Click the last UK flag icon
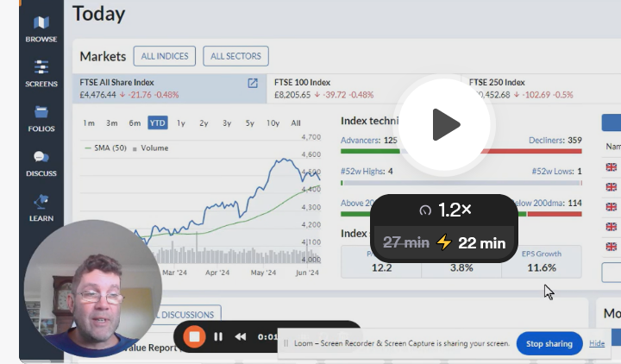This screenshot has height=364, width=621. pos(612,247)
